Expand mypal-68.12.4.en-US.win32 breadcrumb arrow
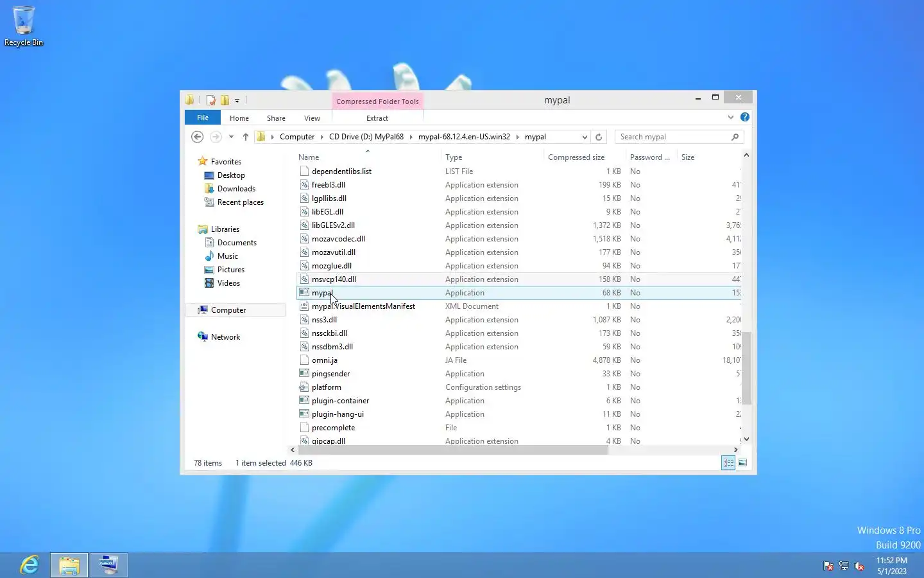Screen dimensions: 924x578 (x=518, y=137)
